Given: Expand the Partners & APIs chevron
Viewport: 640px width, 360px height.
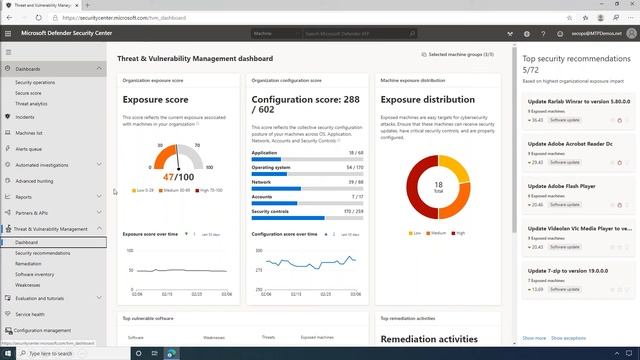Looking at the screenshot, I should pyautogui.click(x=99, y=213).
